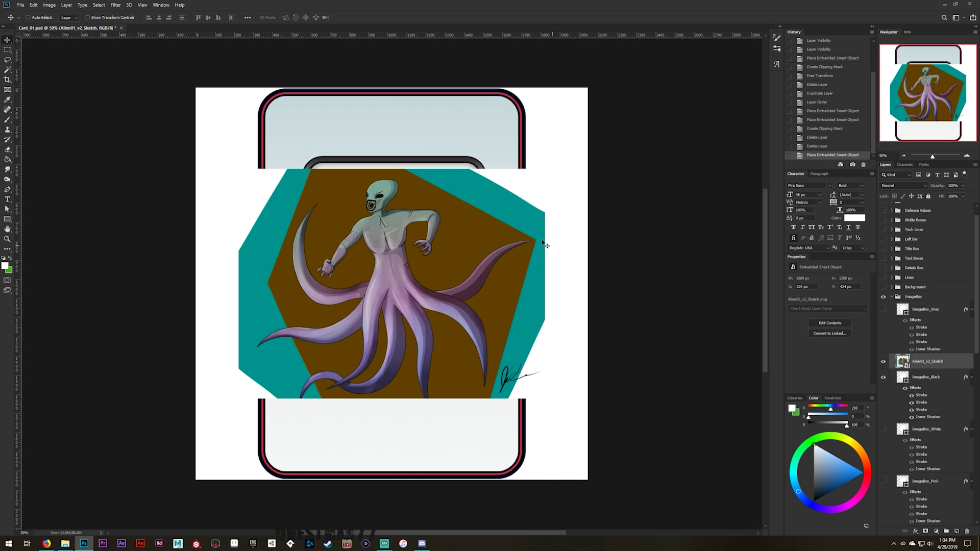Select the Crop tool
The image size is (980, 551).
[7, 80]
